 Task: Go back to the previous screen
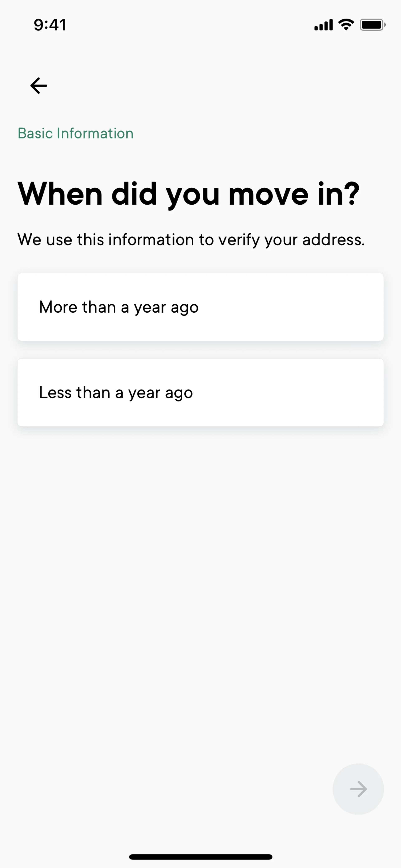tap(39, 86)
